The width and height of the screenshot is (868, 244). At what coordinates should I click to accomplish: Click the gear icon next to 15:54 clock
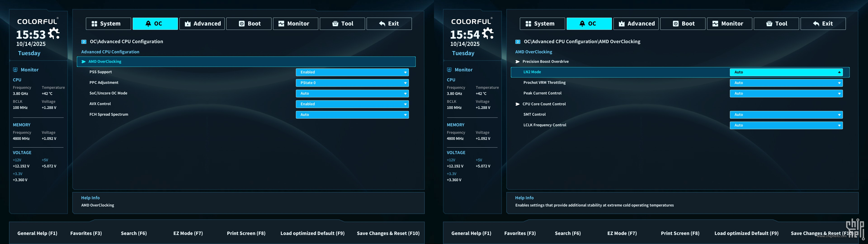click(488, 33)
